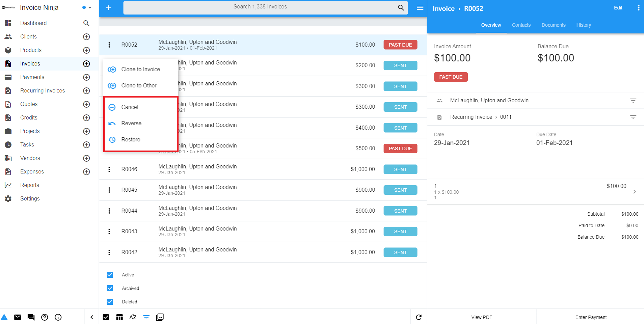
Task: Expand the hamburger menu beside the search bar
Action: pyautogui.click(x=420, y=7)
